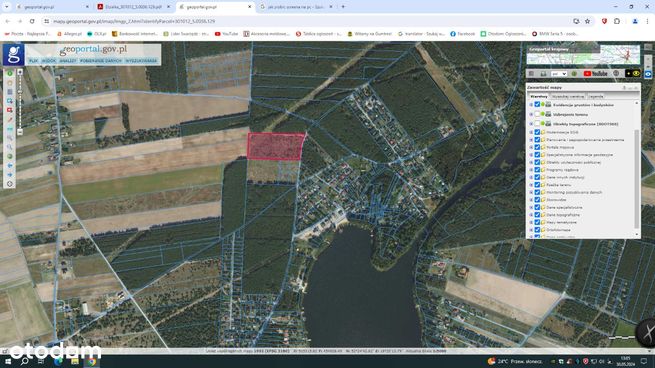Select the crosshair locate tool in left toolbar
This screenshot has height=368, width=655.
(10, 184)
